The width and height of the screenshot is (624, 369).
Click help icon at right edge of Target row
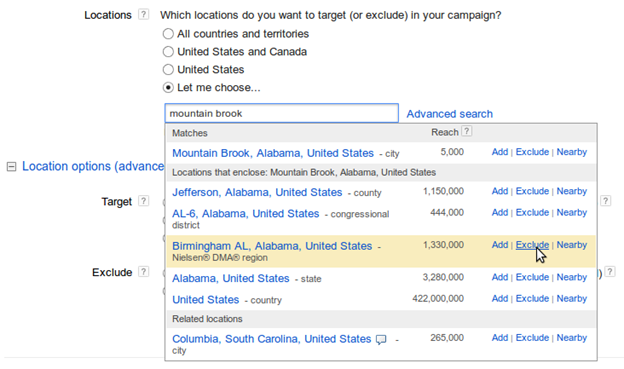pos(605,201)
